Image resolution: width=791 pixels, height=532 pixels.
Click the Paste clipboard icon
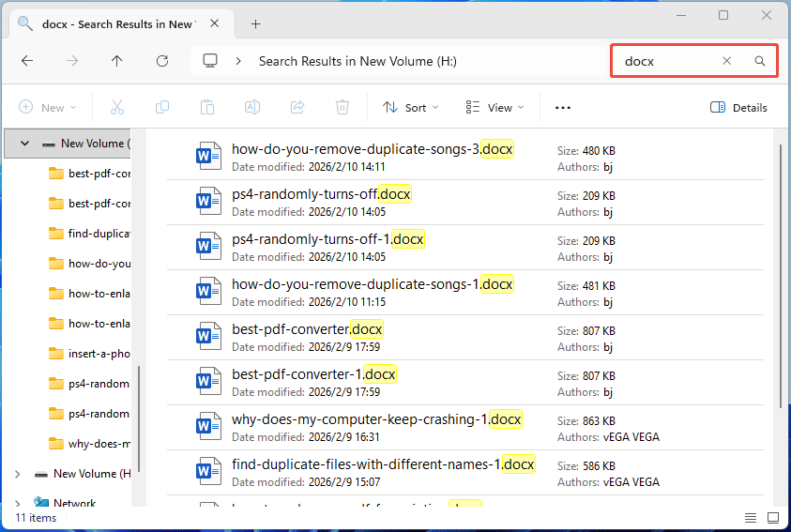(207, 107)
